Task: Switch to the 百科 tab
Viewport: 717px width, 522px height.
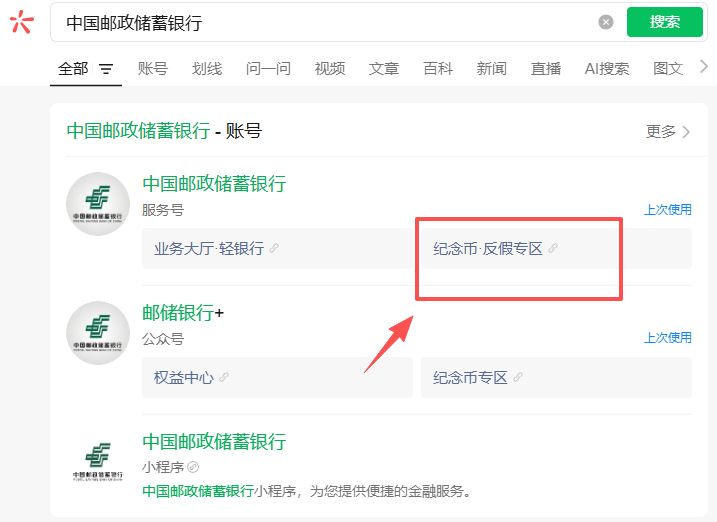Action: (438, 69)
